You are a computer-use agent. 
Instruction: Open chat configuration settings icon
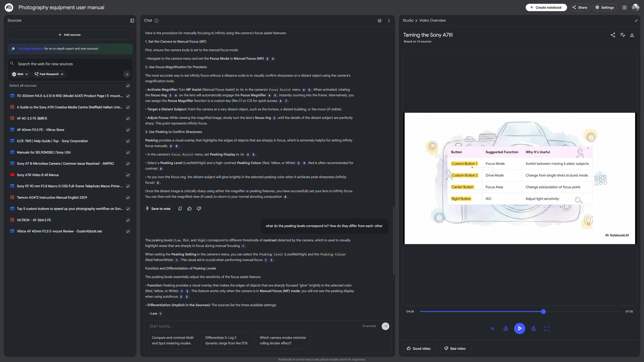point(379,21)
